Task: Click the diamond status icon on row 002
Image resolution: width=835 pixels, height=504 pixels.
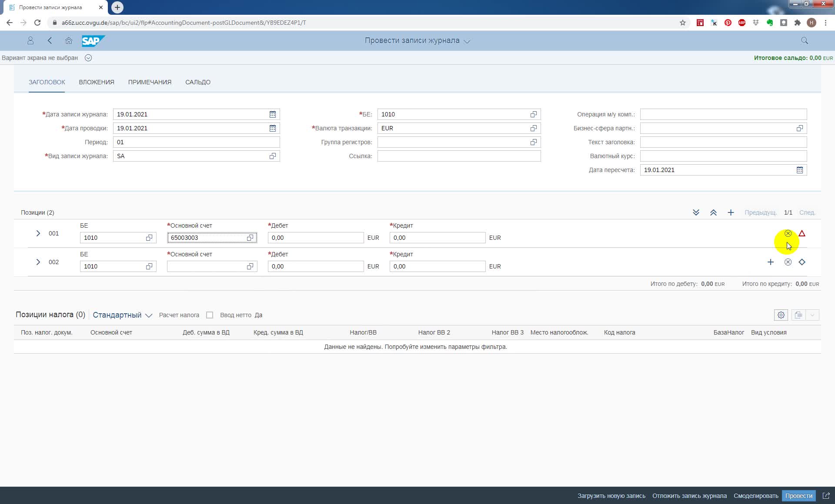Action: click(x=802, y=262)
